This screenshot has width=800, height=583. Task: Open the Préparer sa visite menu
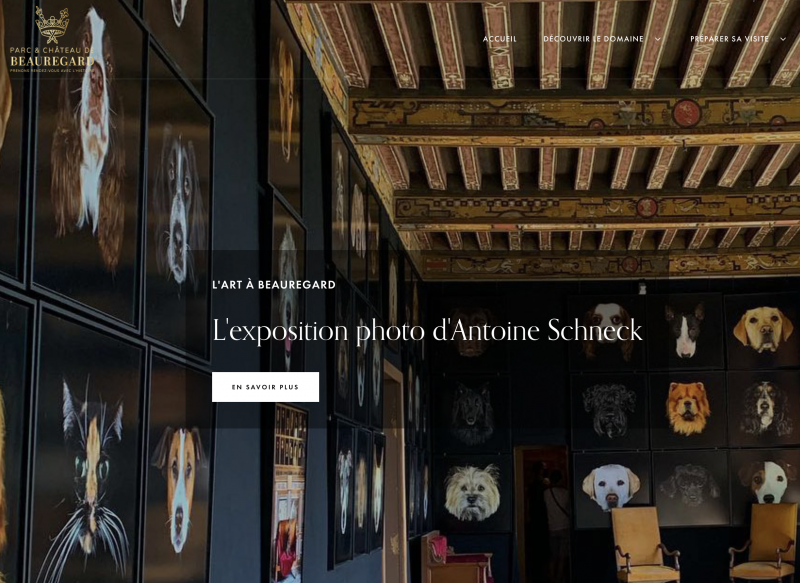[x=730, y=39]
